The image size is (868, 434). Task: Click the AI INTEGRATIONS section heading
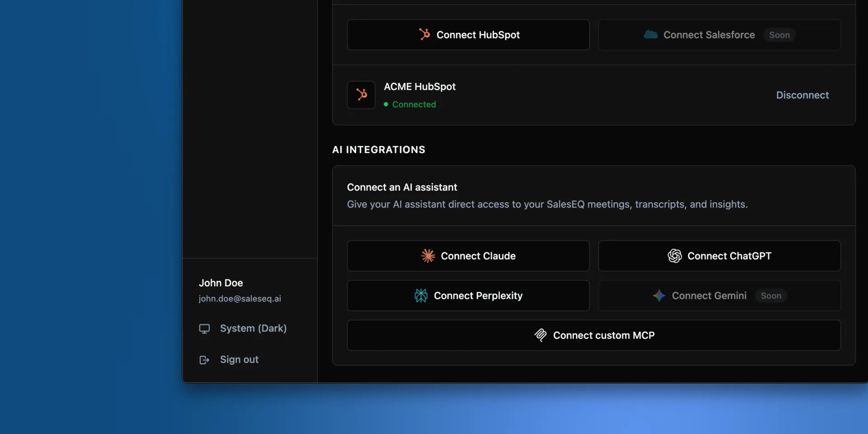pos(378,150)
